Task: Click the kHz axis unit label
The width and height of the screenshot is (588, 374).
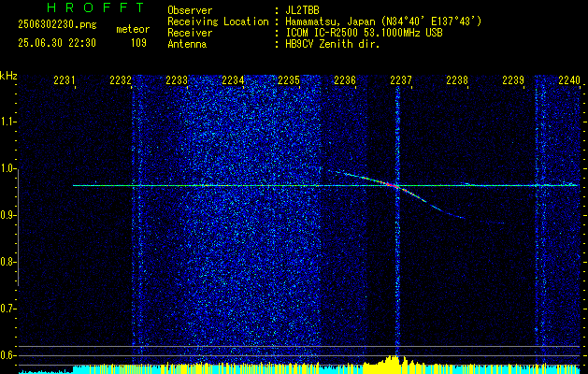Action: (x=8, y=76)
